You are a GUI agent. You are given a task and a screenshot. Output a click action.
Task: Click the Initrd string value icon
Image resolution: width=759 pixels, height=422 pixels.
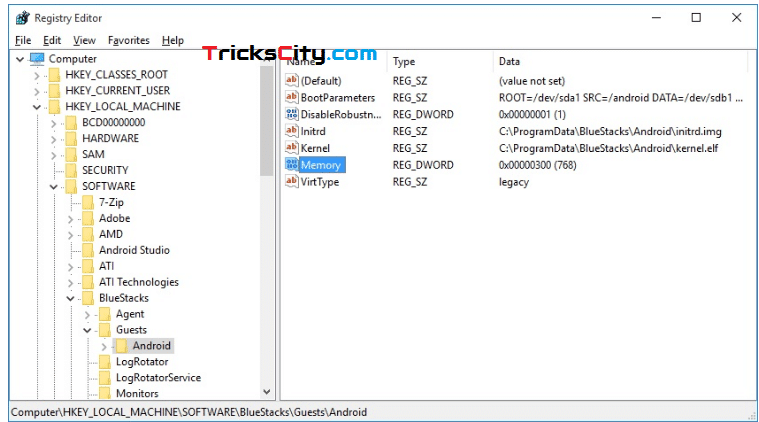point(291,131)
